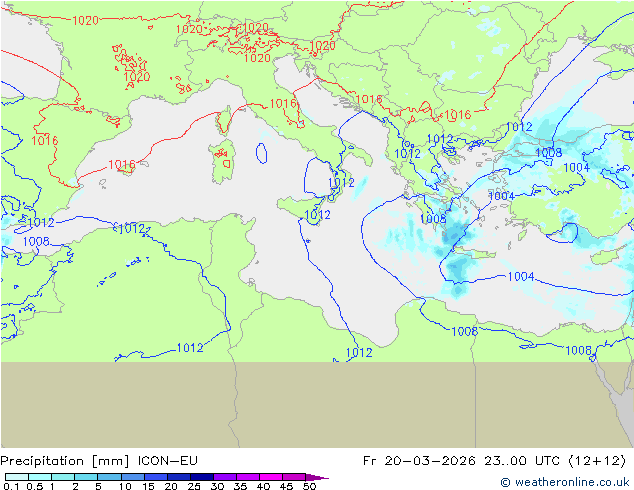Click the purple arrow tip of the legend bar
634x490 pixels.
point(317,477)
